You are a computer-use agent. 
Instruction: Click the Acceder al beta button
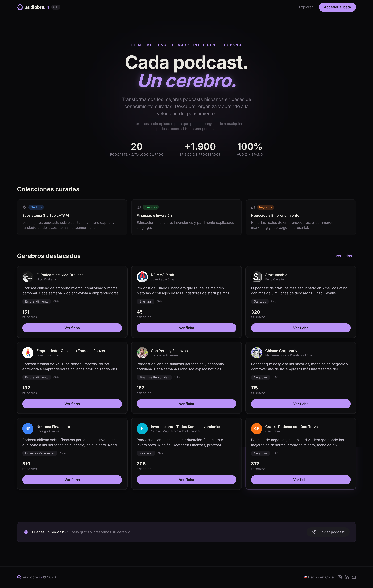point(337,7)
